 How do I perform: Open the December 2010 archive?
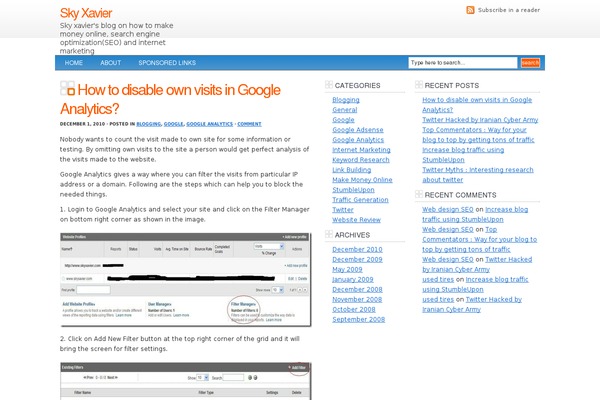pyautogui.click(x=357, y=250)
